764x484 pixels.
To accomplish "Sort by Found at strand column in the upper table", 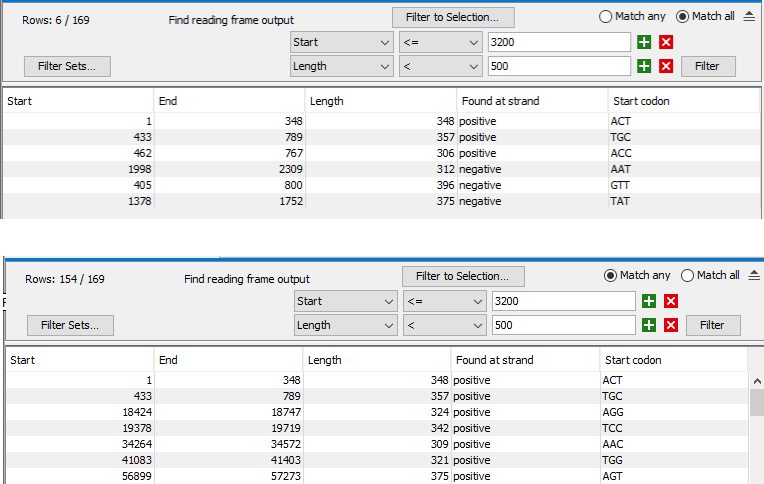I will pos(531,101).
